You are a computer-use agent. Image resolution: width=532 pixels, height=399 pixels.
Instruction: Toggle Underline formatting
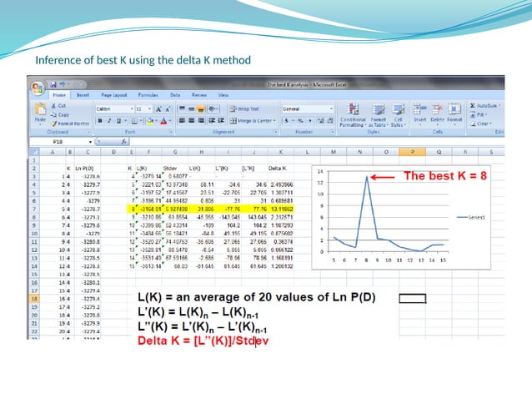(x=118, y=120)
